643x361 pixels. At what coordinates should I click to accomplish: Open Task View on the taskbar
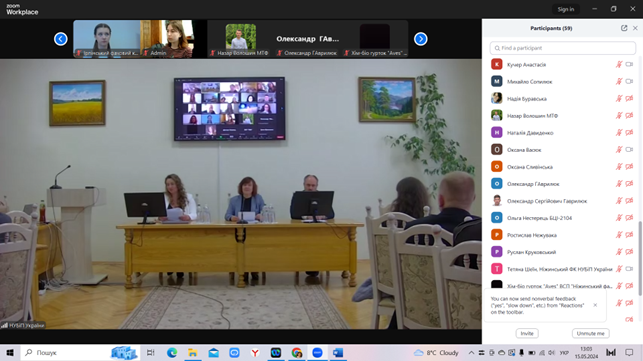tap(150, 353)
